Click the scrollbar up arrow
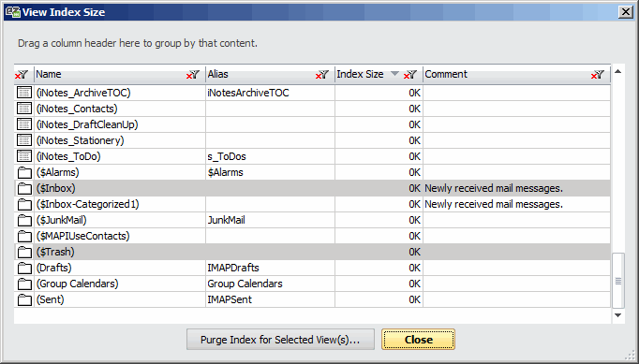The width and height of the screenshot is (639, 364). coord(617,72)
